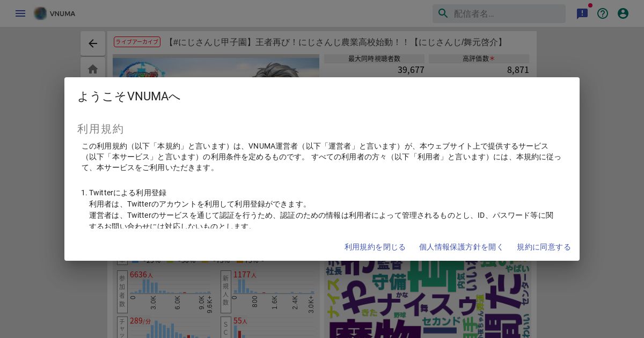This screenshot has height=338, width=644.
Task: Go back with the arrow icon
Action: [x=93, y=43]
